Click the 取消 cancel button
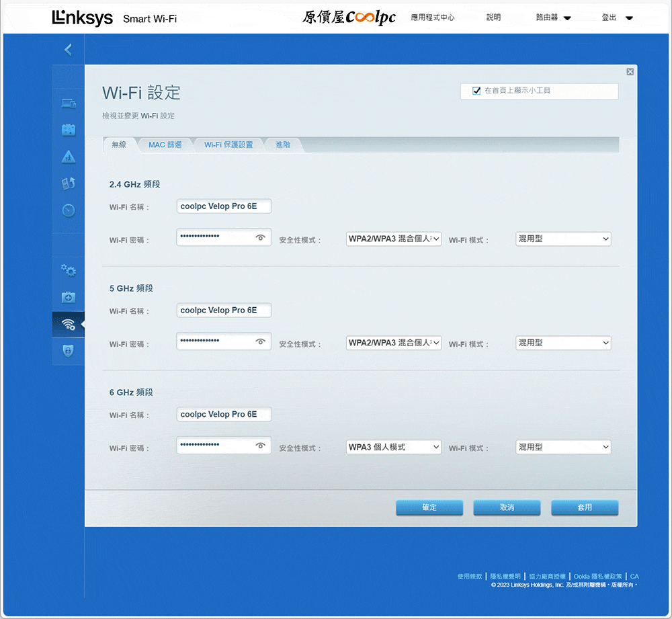Viewport: 672px width, 619px height. pyautogui.click(x=507, y=507)
